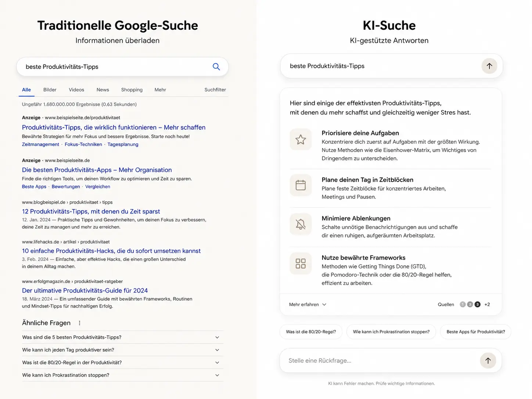532x399 pixels.
Task: Select the Alle search tab
Action: coord(26,90)
